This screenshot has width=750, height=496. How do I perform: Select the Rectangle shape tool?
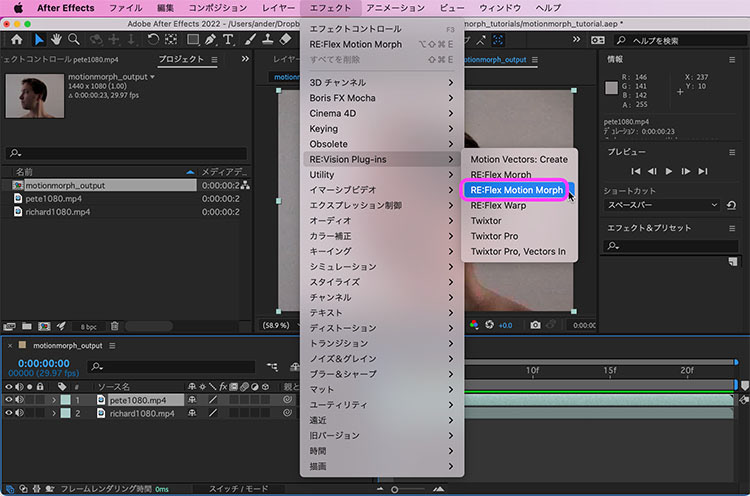[x=193, y=40]
